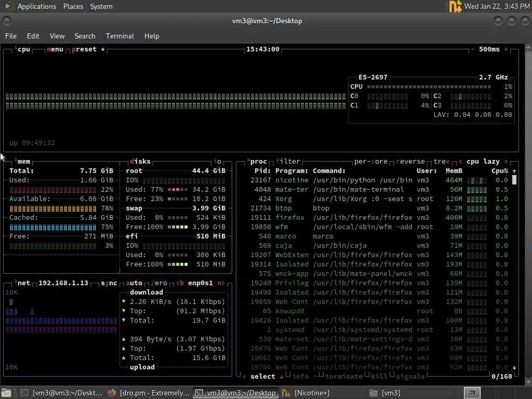Open the Search menu

85,36
